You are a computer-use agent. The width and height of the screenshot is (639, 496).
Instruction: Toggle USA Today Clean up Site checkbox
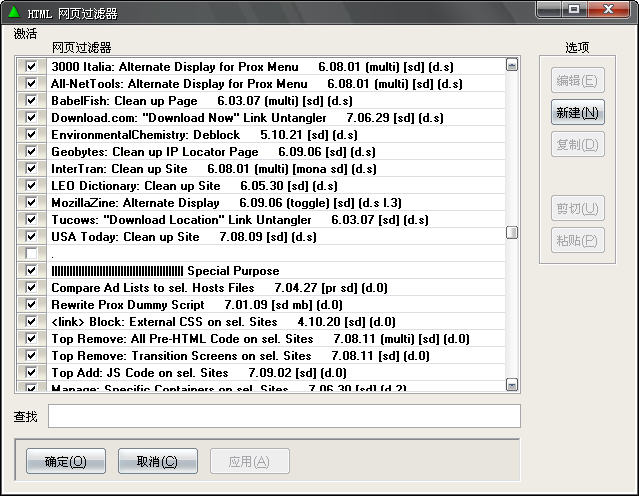point(31,236)
